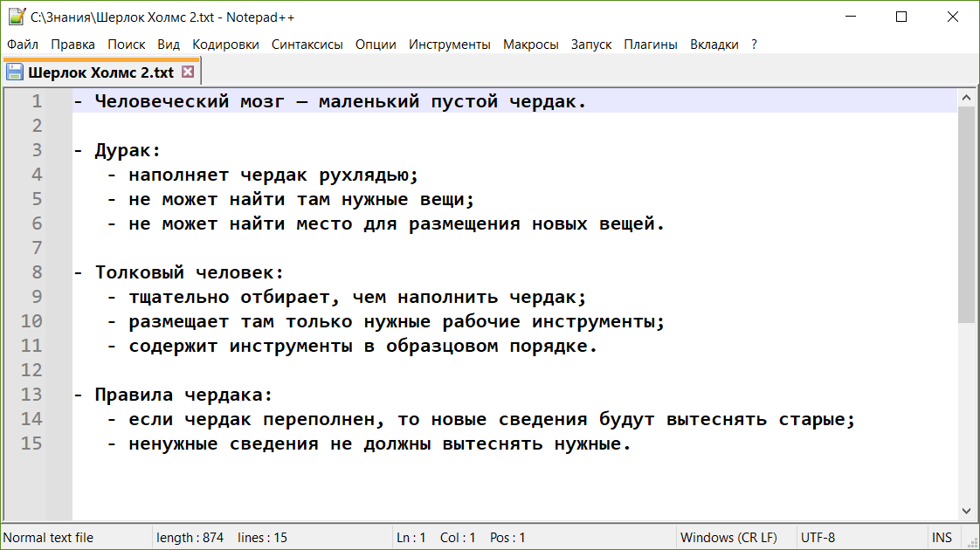The height and width of the screenshot is (550, 980).
Task: Click the heading 'Правила чердака:'
Action: coord(183,395)
